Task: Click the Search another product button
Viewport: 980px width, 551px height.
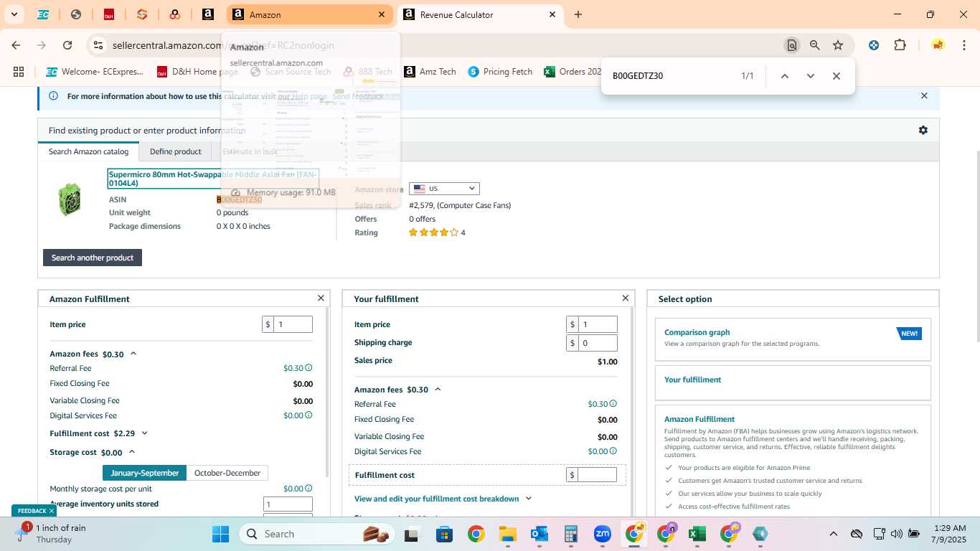Action: click(x=93, y=258)
